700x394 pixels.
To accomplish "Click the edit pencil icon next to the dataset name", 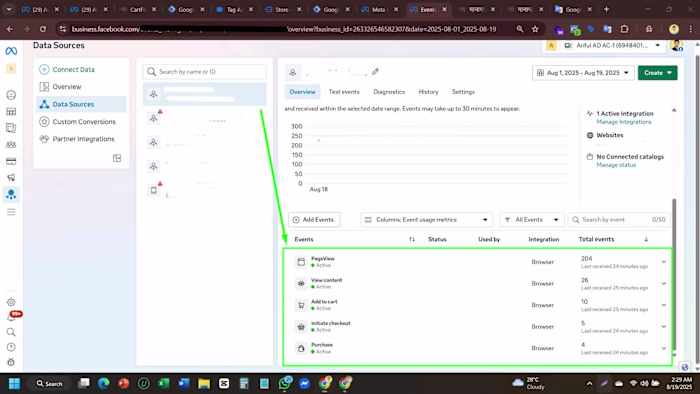I will click(x=375, y=71).
